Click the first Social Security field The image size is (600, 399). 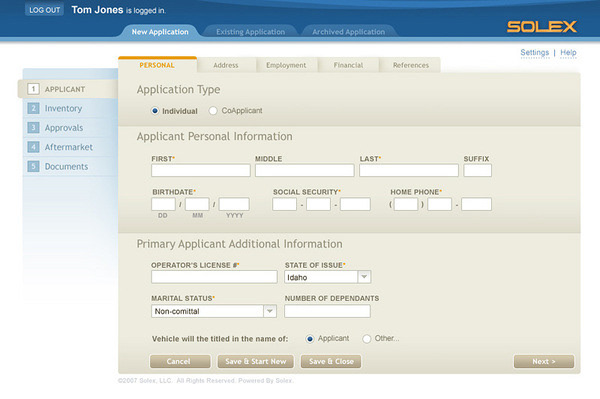(x=284, y=204)
